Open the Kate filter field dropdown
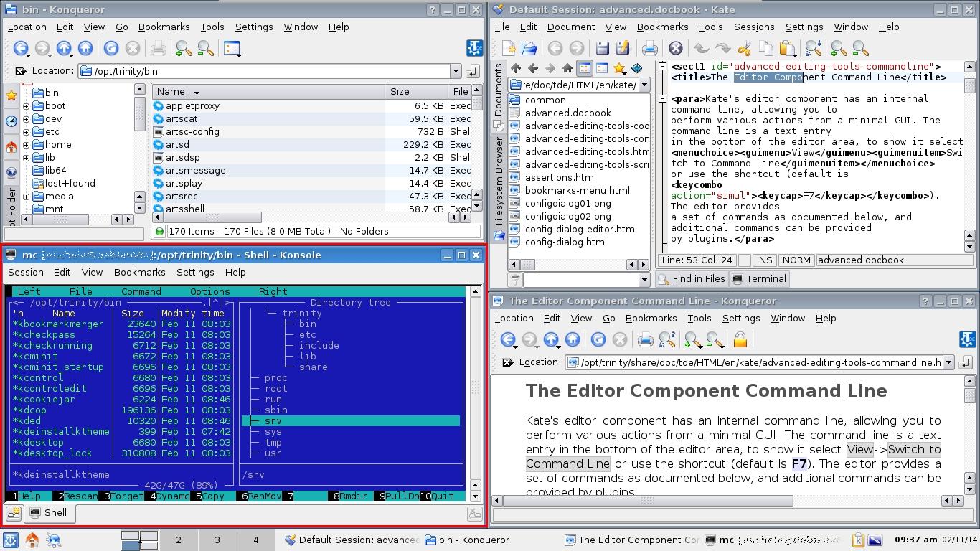The width and height of the screenshot is (980, 551). (x=643, y=279)
